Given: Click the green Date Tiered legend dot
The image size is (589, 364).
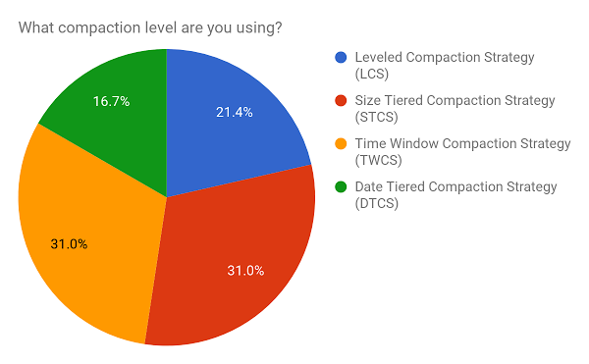Looking at the screenshot, I should (x=341, y=186).
